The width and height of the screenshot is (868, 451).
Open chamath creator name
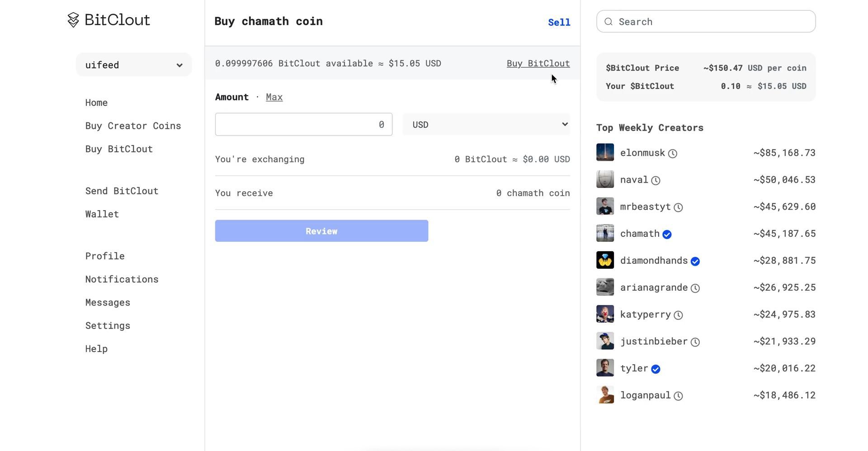(640, 234)
